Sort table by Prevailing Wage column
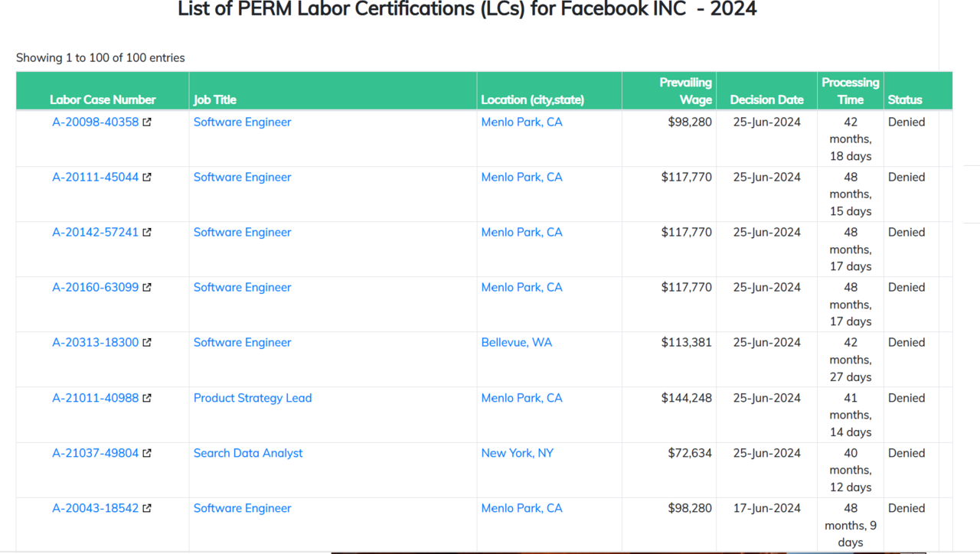 pyautogui.click(x=685, y=90)
